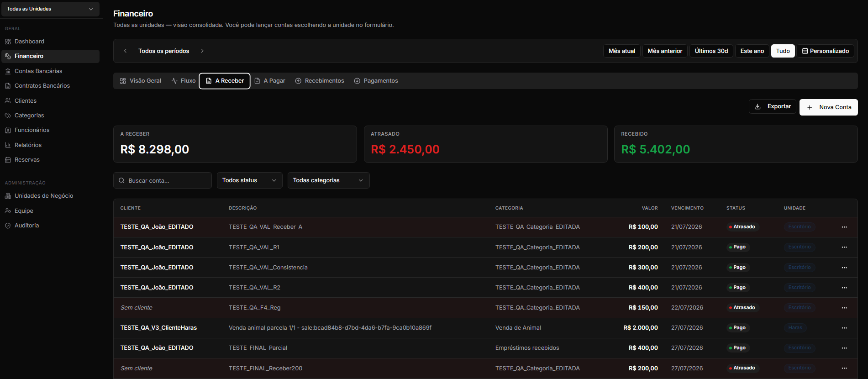Open row actions for TESTE_QA_VAL_Receber_A

point(844,227)
